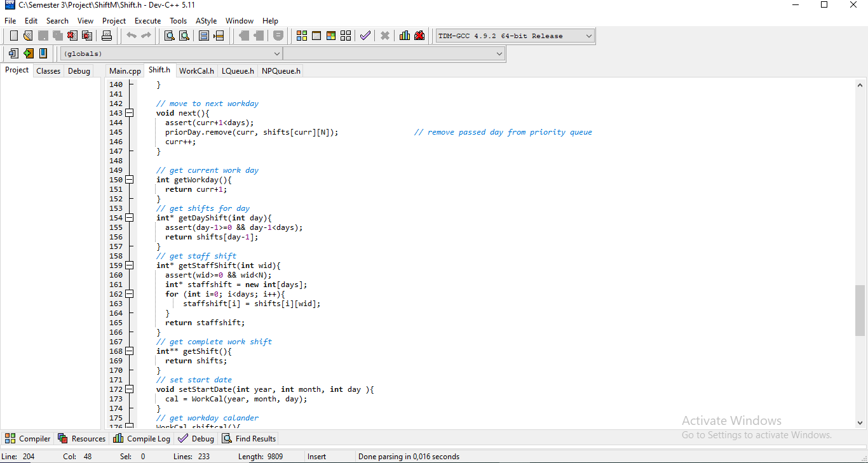Image resolution: width=868 pixels, height=463 pixels.
Task: Open the AStyle menu
Action: (x=206, y=21)
